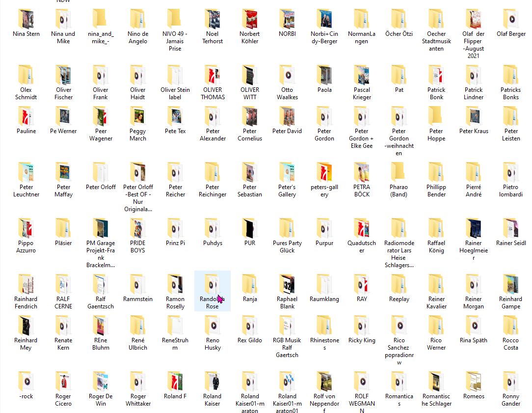Viewport: 532px width, 413px height.
Task: Select the OLIVER WITT folder icon
Action: pyautogui.click(x=250, y=75)
